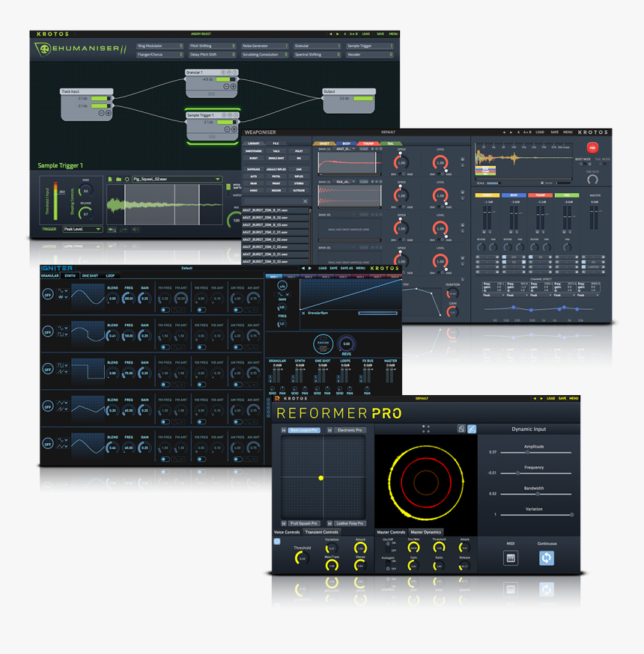Click minus icon on Track Input node
The width and height of the screenshot is (644, 654).
coord(101,113)
